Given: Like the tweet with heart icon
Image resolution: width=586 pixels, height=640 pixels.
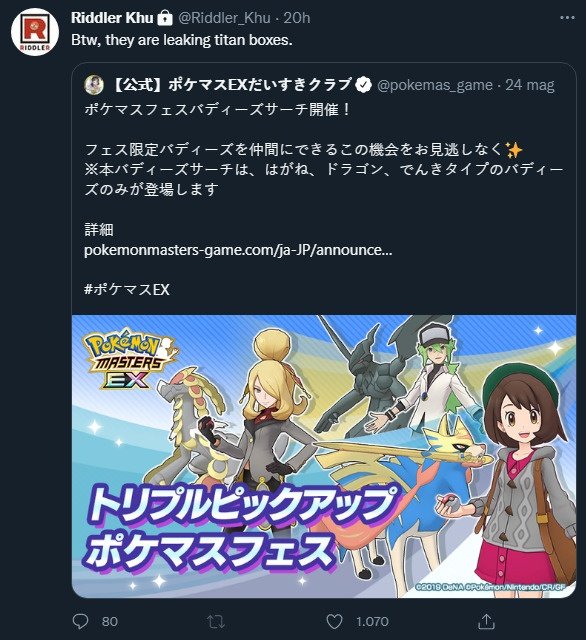Looking at the screenshot, I should pyautogui.click(x=335, y=622).
